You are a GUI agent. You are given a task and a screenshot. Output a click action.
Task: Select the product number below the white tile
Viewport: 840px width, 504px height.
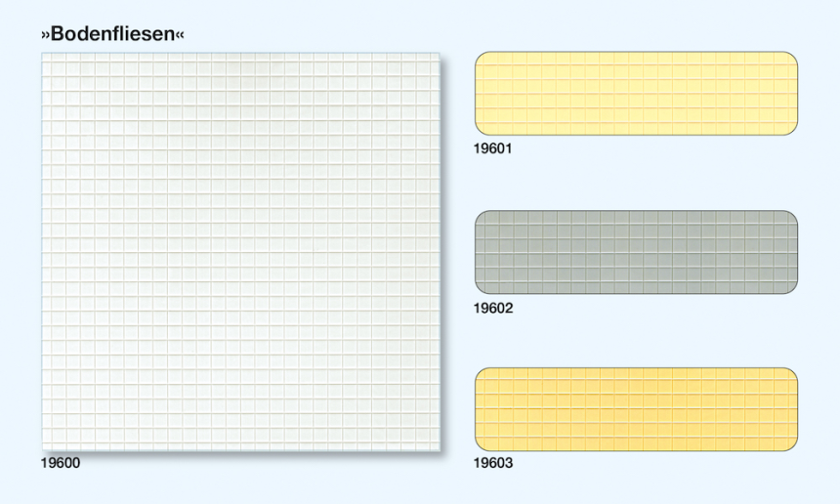pyautogui.click(x=61, y=463)
